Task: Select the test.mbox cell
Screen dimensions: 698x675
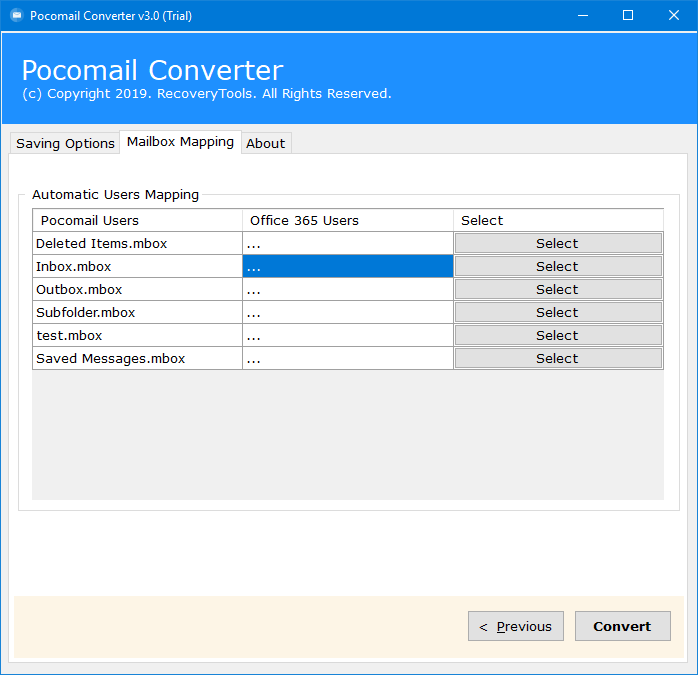Action: coord(138,335)
